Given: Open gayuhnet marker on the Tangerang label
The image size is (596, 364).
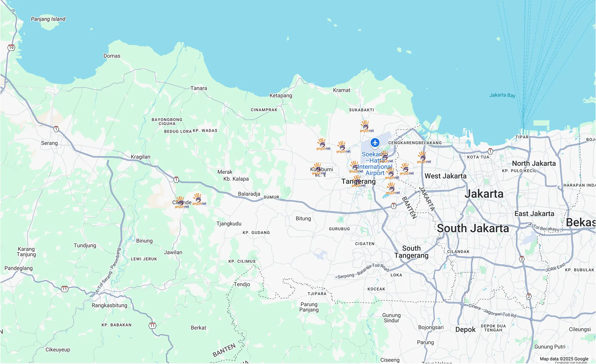Looking at the screenshot, I should tap(358, 181).
